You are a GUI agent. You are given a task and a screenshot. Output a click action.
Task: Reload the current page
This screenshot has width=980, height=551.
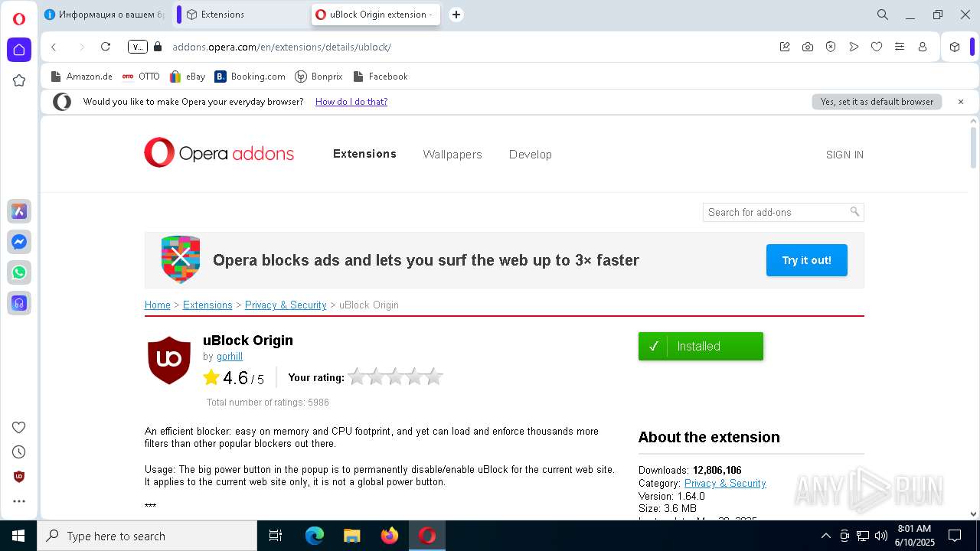point(106,47)
